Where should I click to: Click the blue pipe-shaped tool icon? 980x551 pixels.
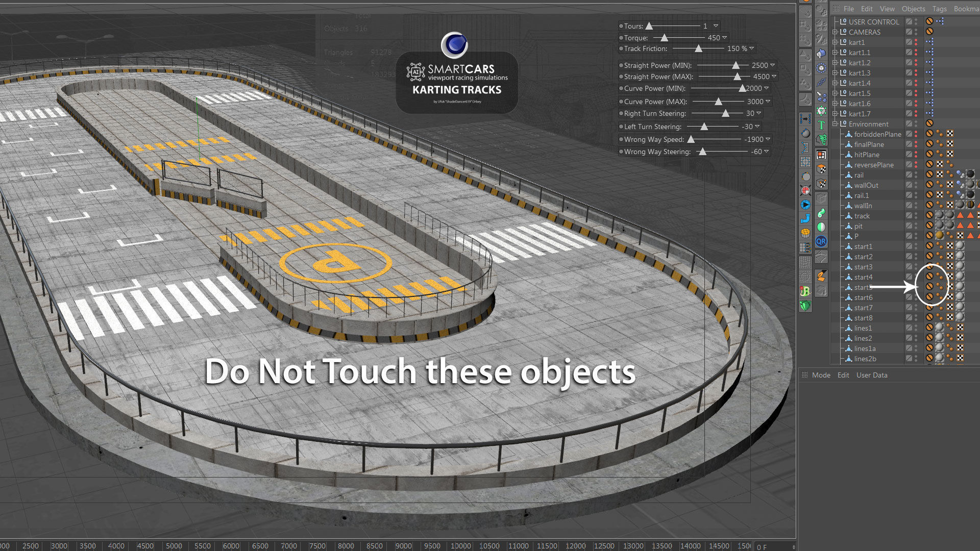click(x=805, y=219)
